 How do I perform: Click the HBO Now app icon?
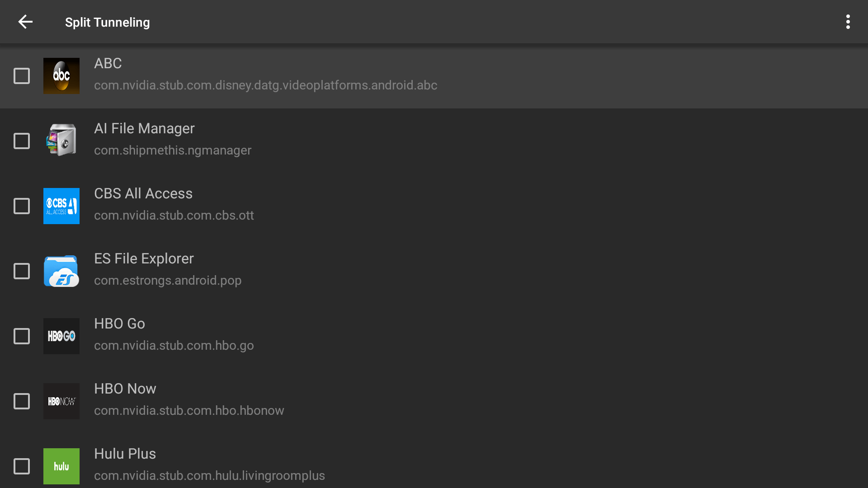[61, 401]
